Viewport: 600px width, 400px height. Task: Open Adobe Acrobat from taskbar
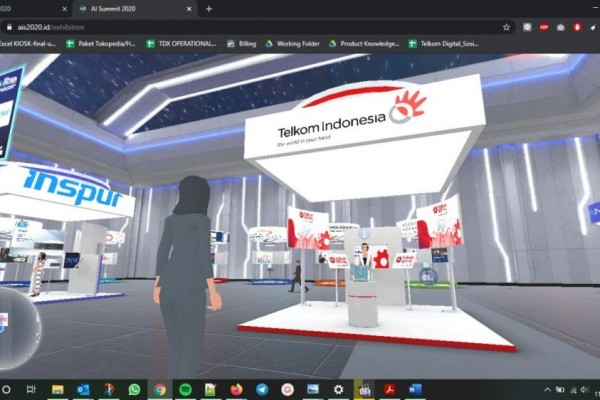389,390
